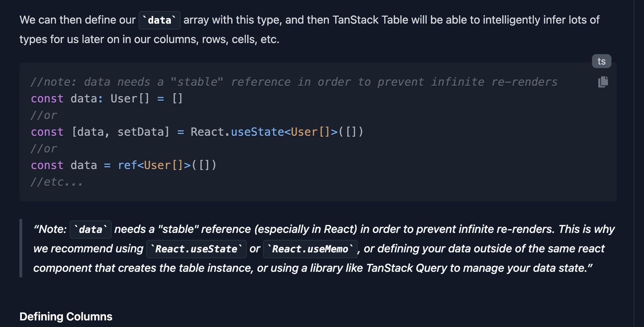
Task: Select the `React.useState` inline code chip
Action: 197,249
